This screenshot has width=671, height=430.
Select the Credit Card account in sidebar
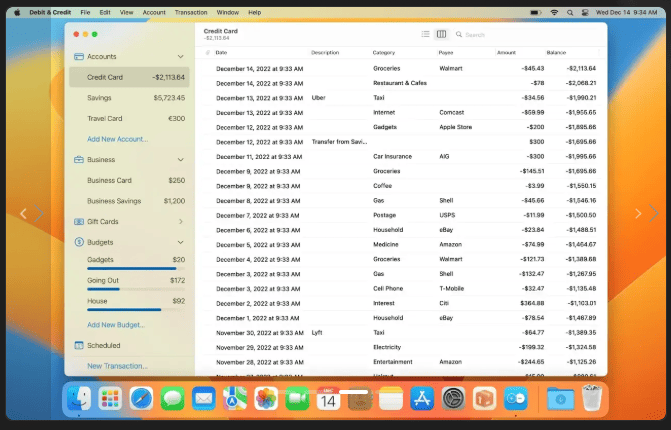tap(129, 77)
